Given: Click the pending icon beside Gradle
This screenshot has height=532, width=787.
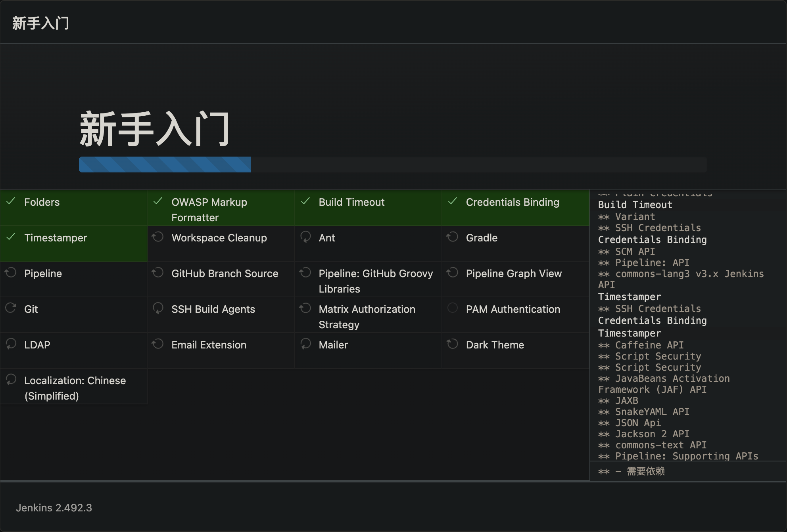Looking at the screenshot, I should tap(453, 237).
